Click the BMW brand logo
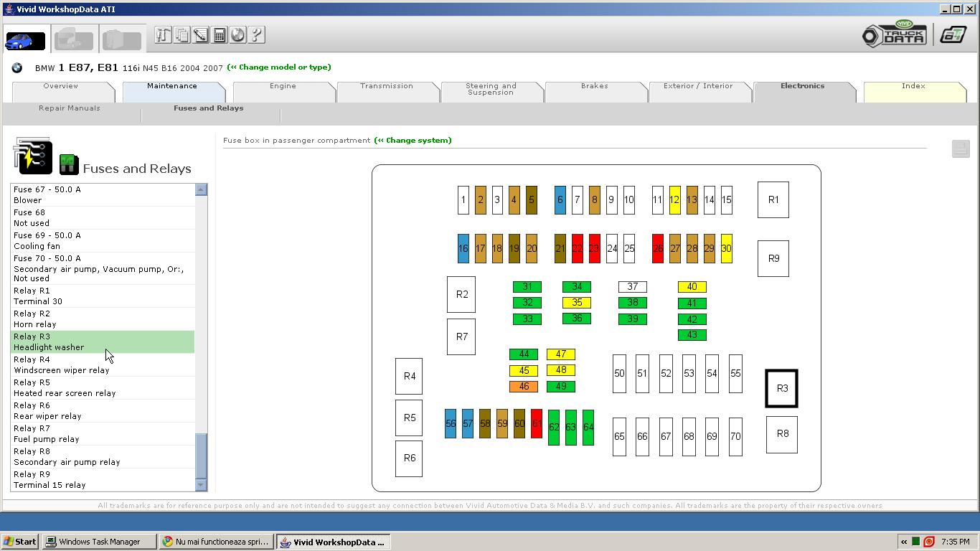This screenshot has width=980, height=551. 17,67
